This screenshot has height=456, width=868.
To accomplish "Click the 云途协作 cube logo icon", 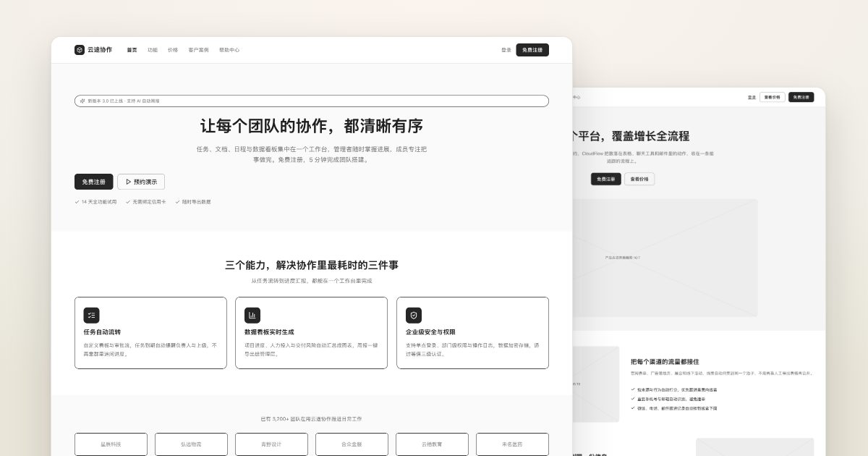I will pyautogui.click(x=80, y=50).
